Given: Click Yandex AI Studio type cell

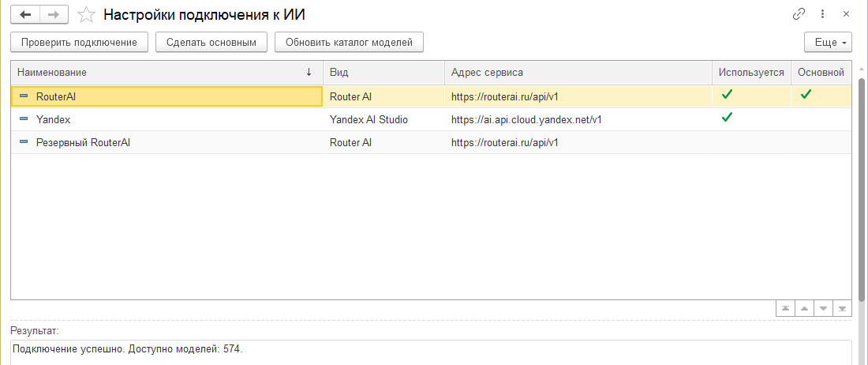Looking at the screenshot, I should pyautogui.click(x=384, y=119).
